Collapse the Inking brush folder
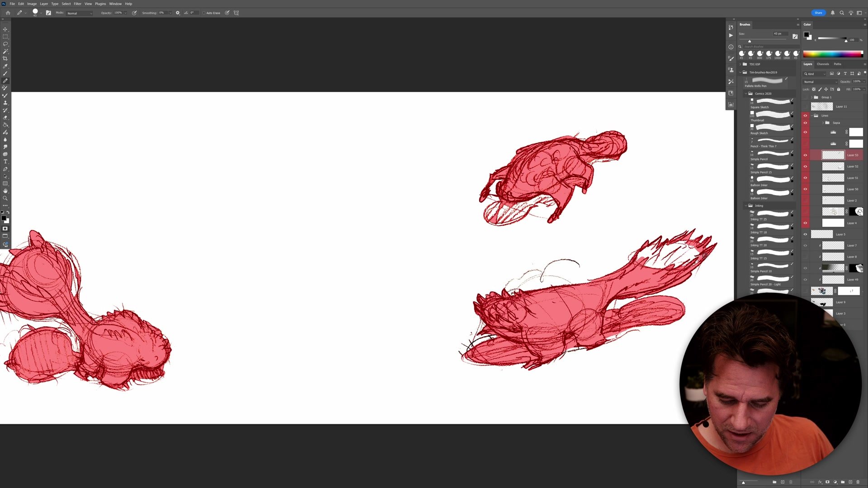The width and height of the screenshot is (868, 488). coord(746,206)
